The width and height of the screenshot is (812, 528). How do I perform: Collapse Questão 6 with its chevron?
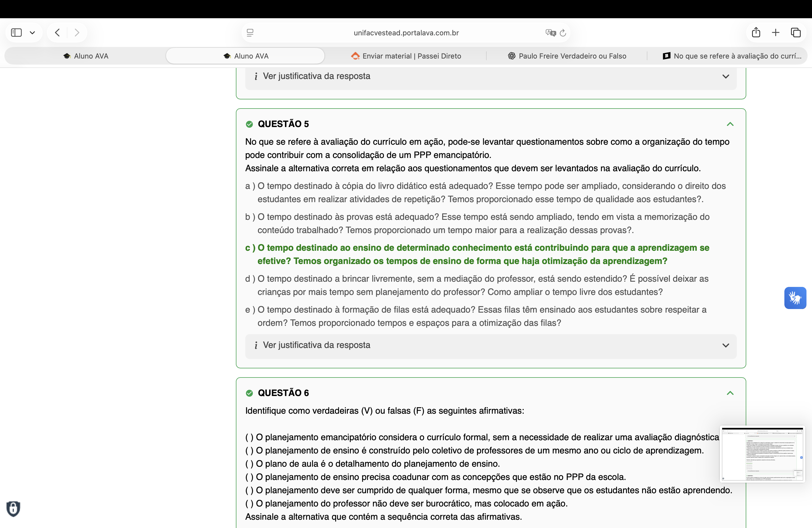730,393
